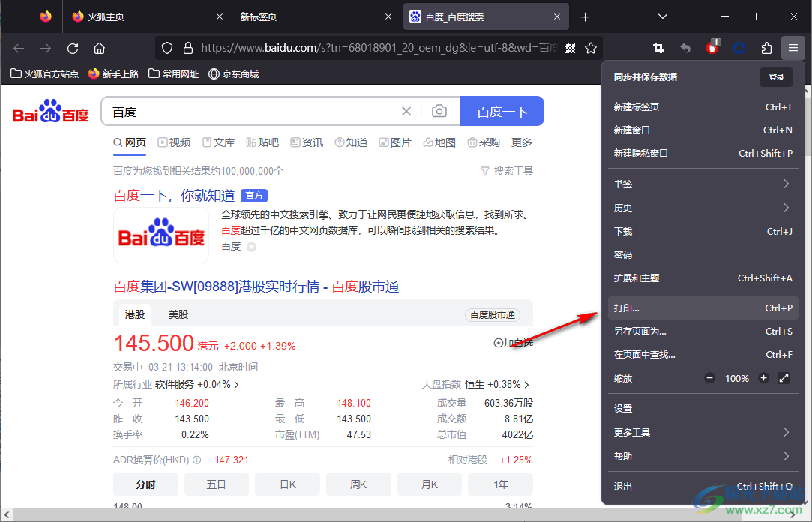The width and height of the screenshot is (812, 522).
Task: Close the 新标签页 tab
Action: (x=388, y=16)
